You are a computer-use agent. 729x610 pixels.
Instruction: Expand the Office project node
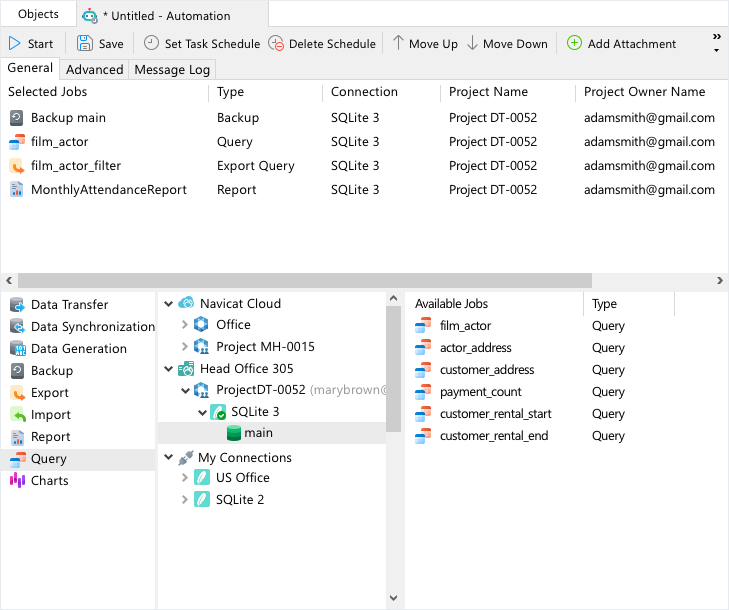point(185,325)
